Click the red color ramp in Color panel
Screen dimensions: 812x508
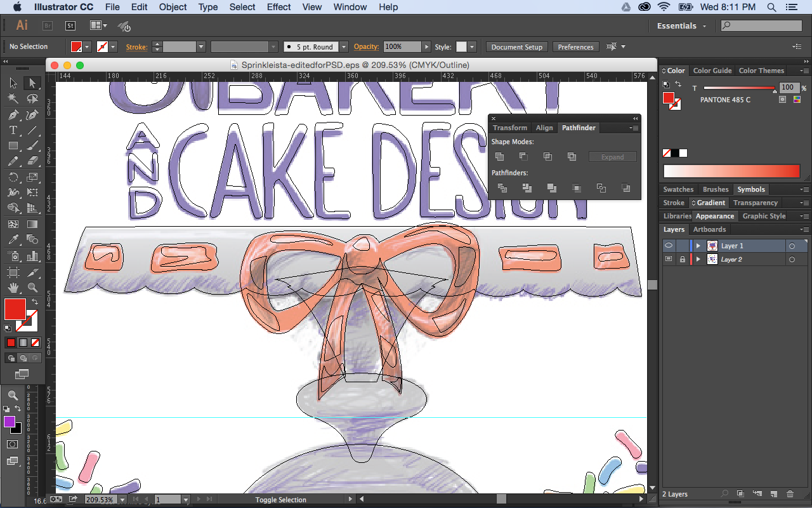pos(731,171)
